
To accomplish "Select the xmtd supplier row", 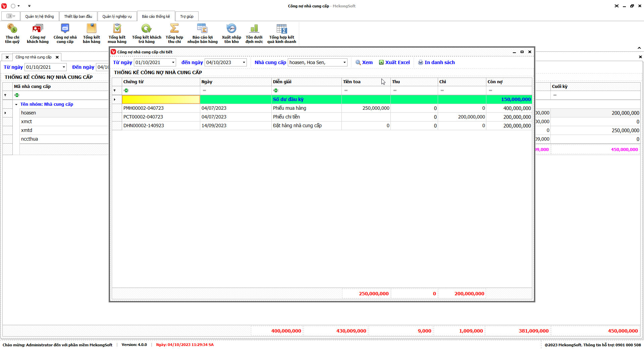I will click(27, 130).
